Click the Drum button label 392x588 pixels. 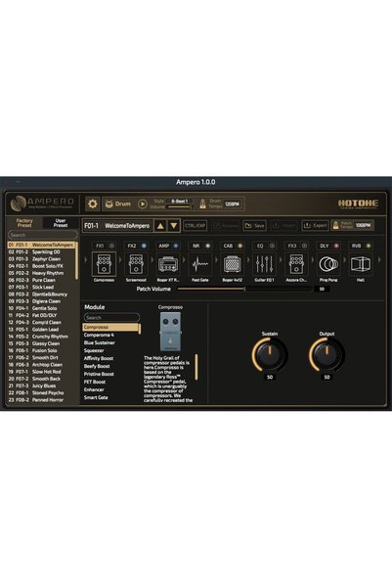(x=123, y=204)
